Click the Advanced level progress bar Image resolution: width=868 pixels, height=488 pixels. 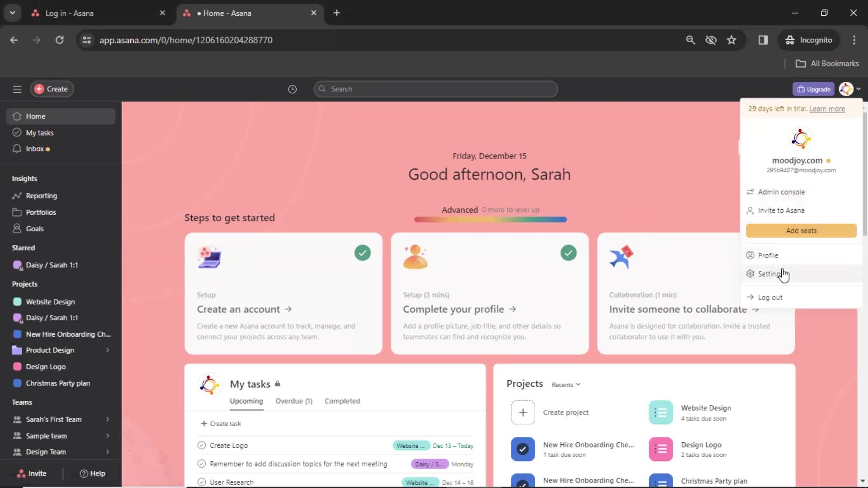pyautogui.click(x=490, y=220)
